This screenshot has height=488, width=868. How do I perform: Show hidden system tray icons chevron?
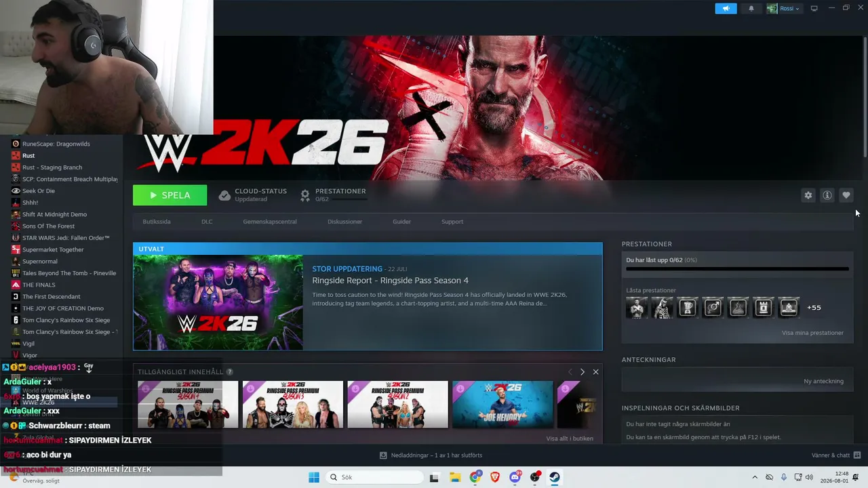point(755,477)
